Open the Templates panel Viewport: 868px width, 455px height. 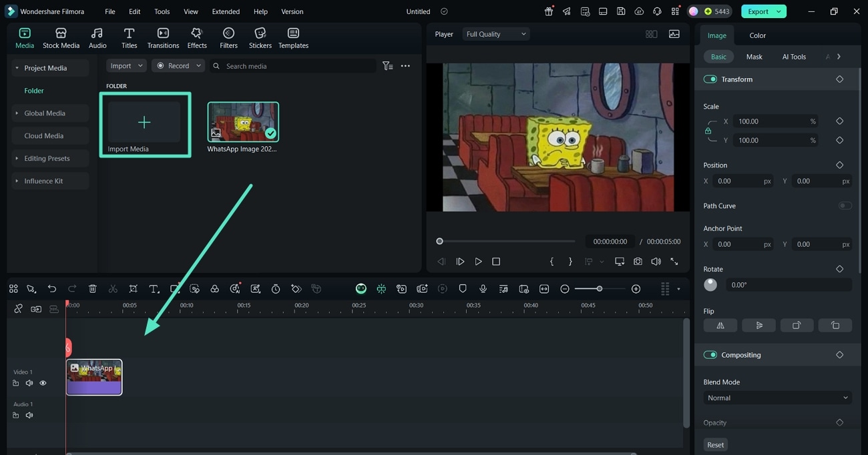tap(293, 38)
